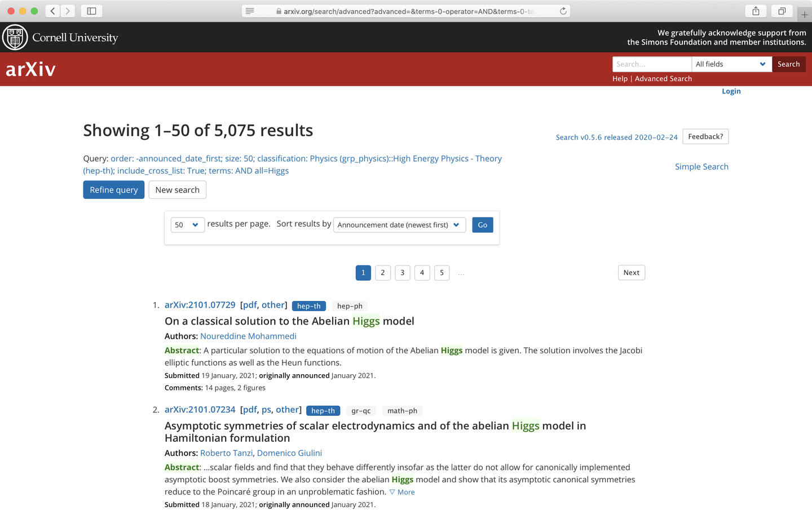The width and height of the screenshot is (812, 510).
Task: Click the Go button
Action: point(483,225)
